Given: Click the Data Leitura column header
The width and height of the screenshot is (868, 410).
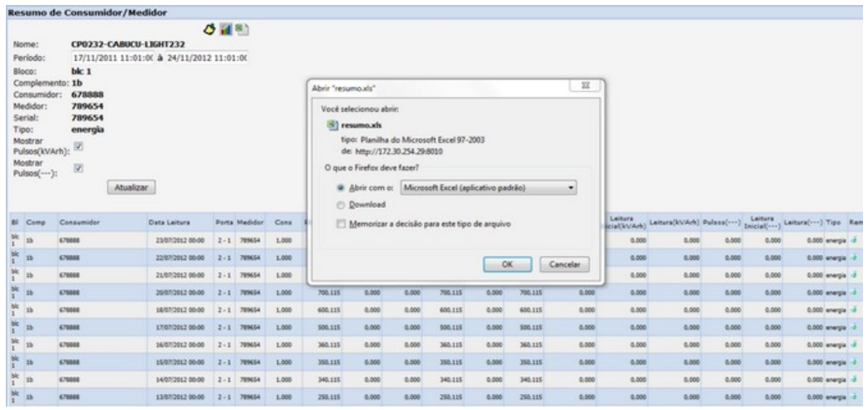Looking at the screenshot, I should [x=169, y=221].
